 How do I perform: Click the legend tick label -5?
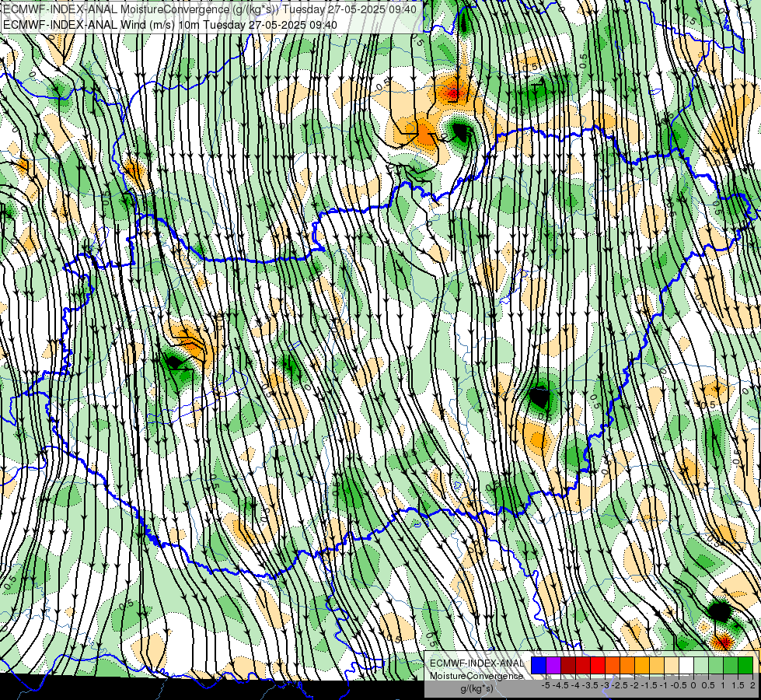pos(546,685)
